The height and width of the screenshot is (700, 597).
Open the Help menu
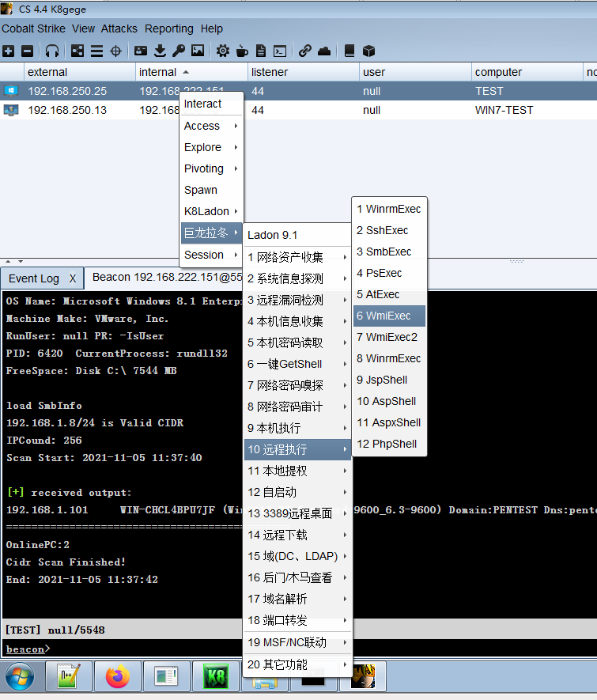click(211, 28)
